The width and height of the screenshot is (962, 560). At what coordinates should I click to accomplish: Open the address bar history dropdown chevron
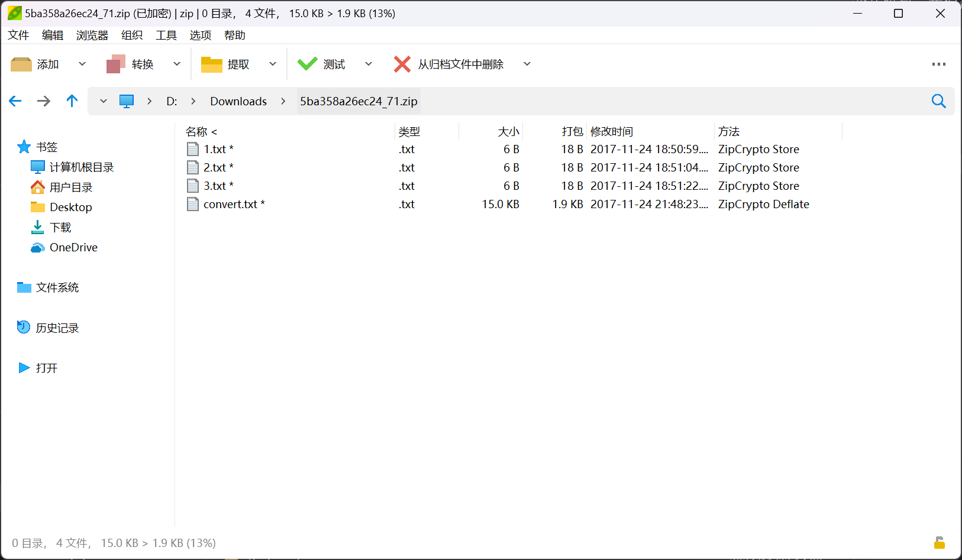tap(104, 101)
